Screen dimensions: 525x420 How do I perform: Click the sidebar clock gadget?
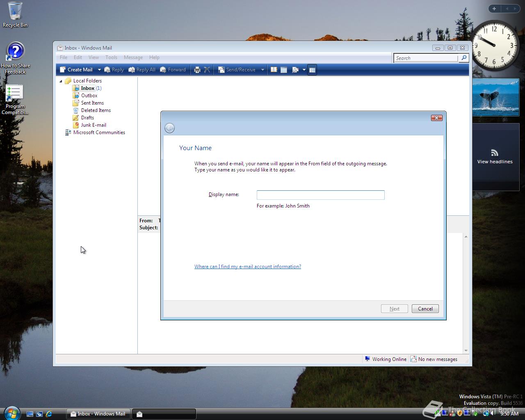click(x=494, y=46)
